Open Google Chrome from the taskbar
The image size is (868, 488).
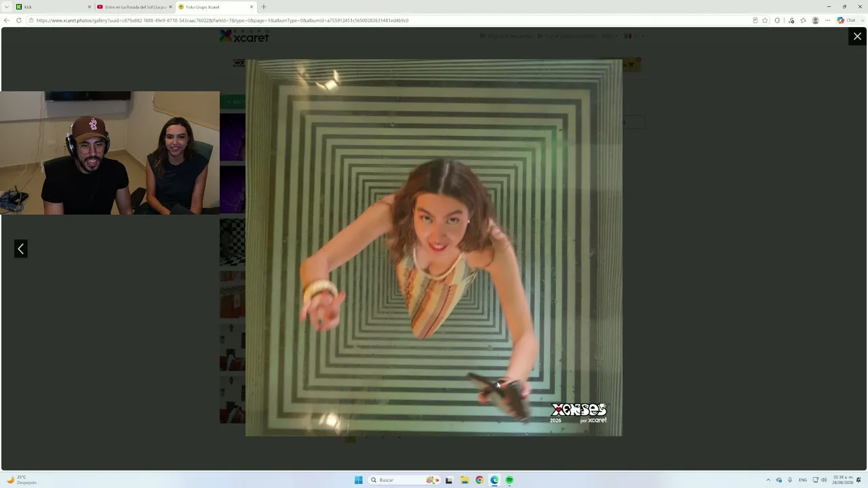pos(479,480)
